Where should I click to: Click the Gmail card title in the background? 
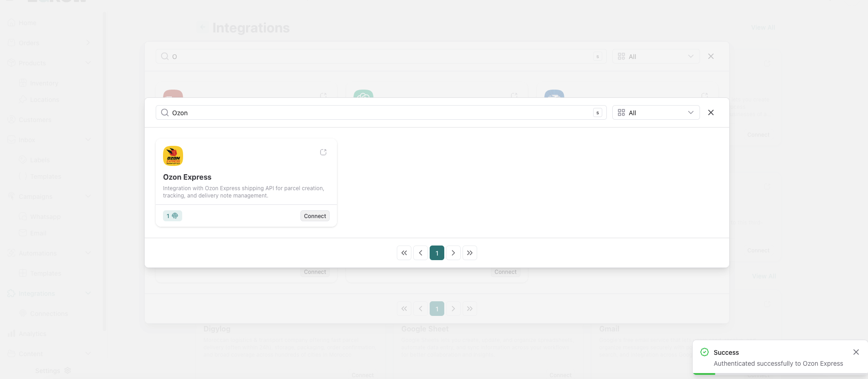pos(609,329)
